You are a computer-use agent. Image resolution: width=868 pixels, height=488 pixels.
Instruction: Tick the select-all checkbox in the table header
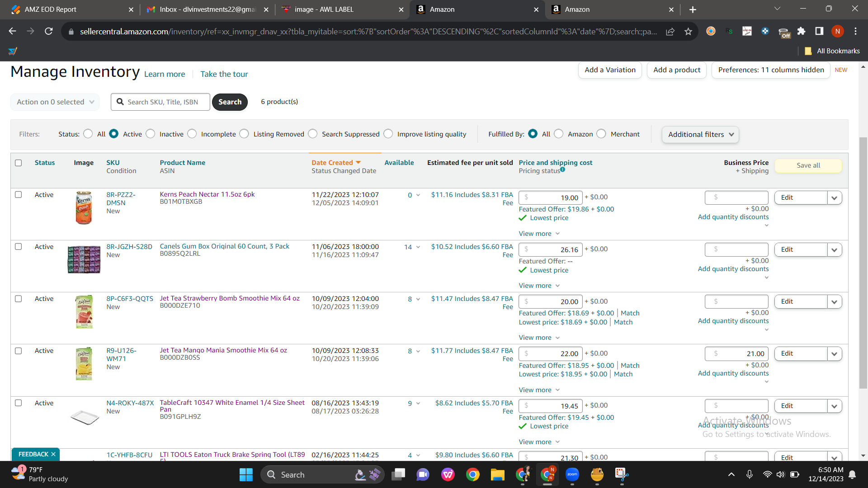[x=19, y=163]
